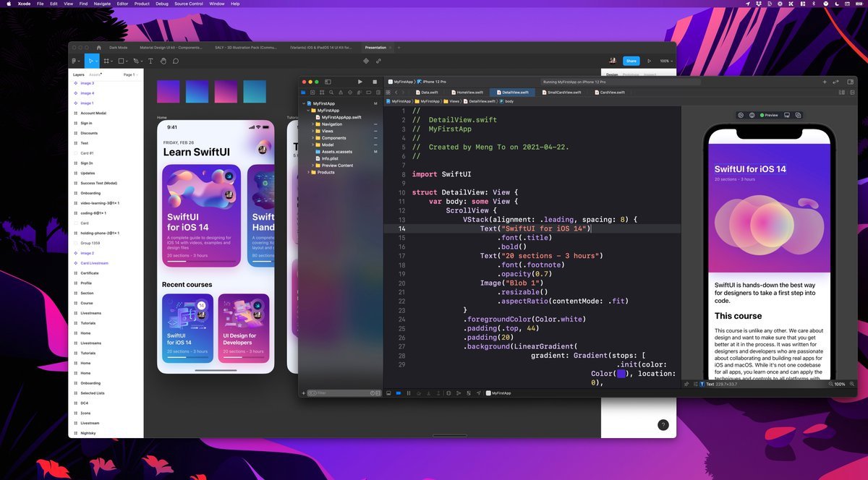Viewport: 868px width, 480px height.
Task: Click the teal gradient swatch in Figma
Action: click(255, 91)
